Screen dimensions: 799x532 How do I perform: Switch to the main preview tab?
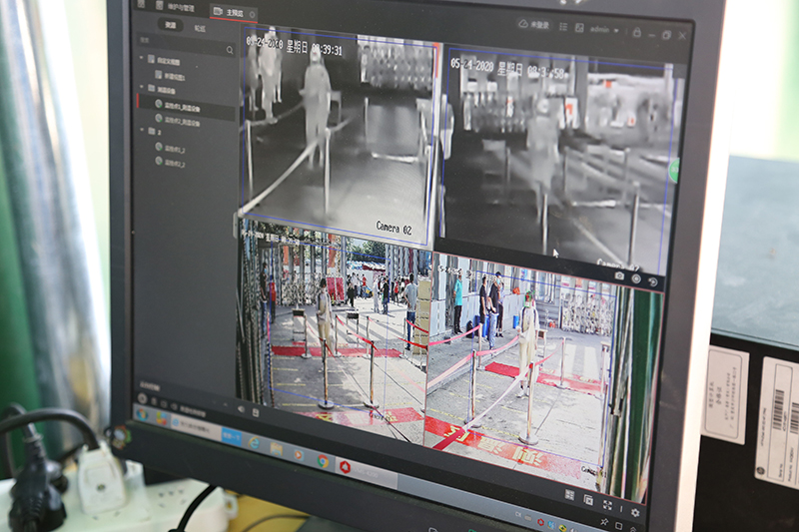(233, 13)
